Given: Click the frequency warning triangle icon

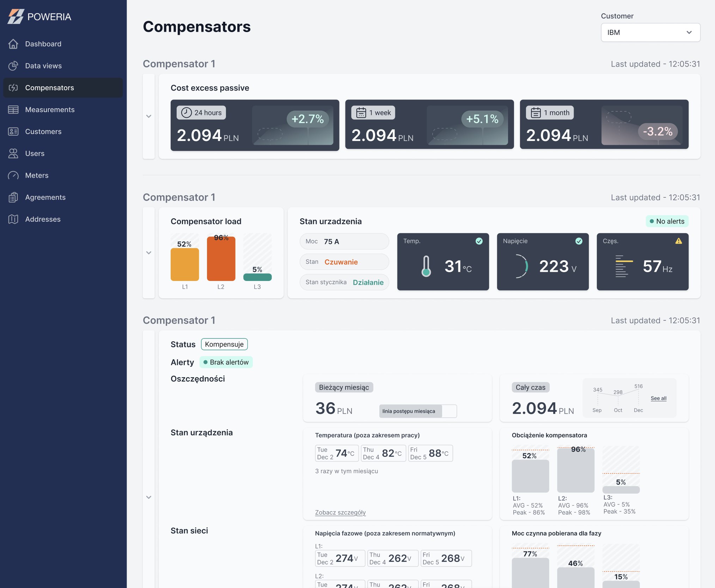Looking at the screenshot, I should pos(679,241).
